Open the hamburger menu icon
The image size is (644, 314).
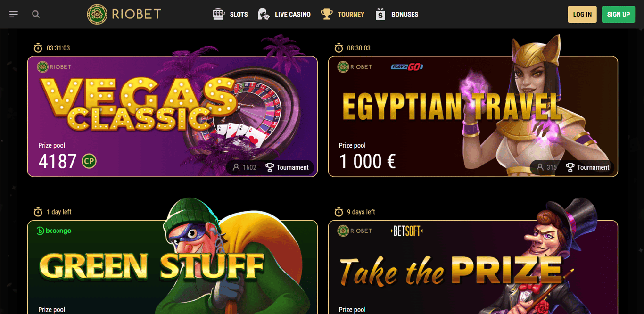[x=14, y=14]
